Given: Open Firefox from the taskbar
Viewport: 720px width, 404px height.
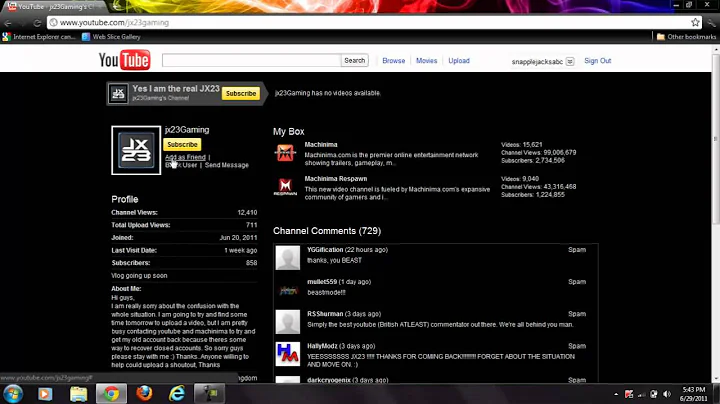Looking at the screenshot, I should pyautogui.click(x=144, y=394).
